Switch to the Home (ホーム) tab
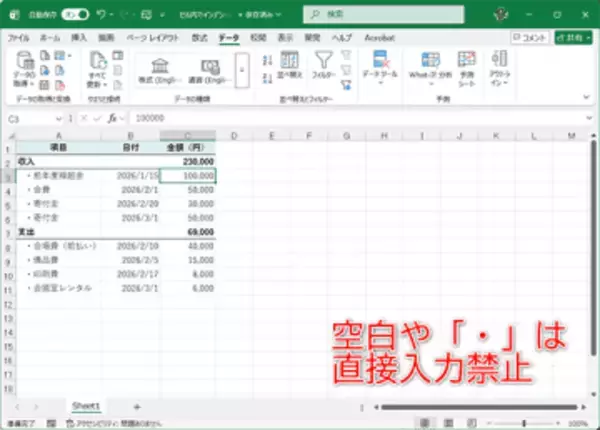 50,38
